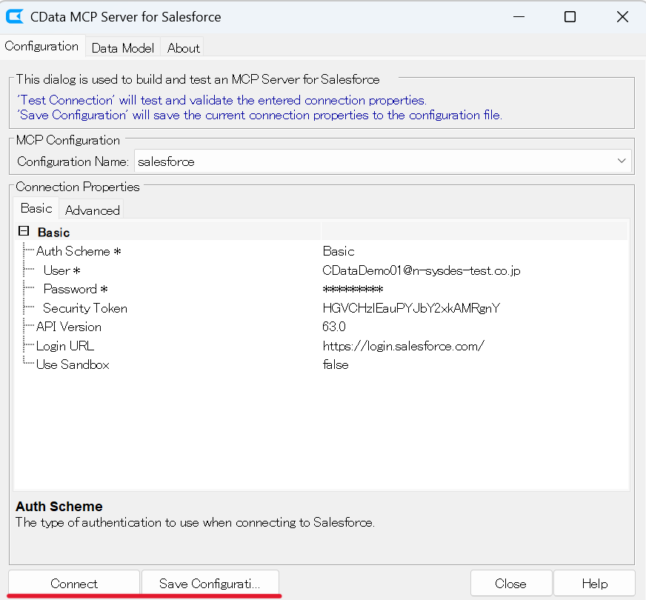Viewport: 646px width, 600px height.
Task: Click the API Version value 63.0
Action: (x=334, y=327)
